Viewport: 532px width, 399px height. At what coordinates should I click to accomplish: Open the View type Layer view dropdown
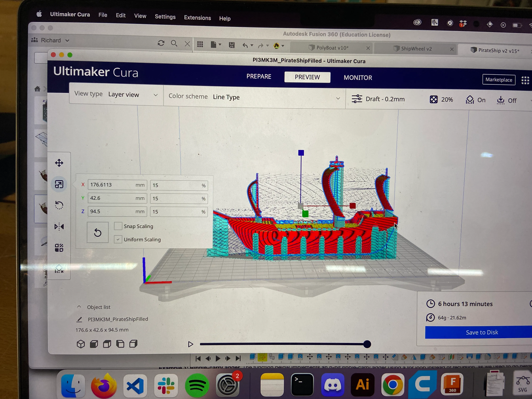[116, 94]
